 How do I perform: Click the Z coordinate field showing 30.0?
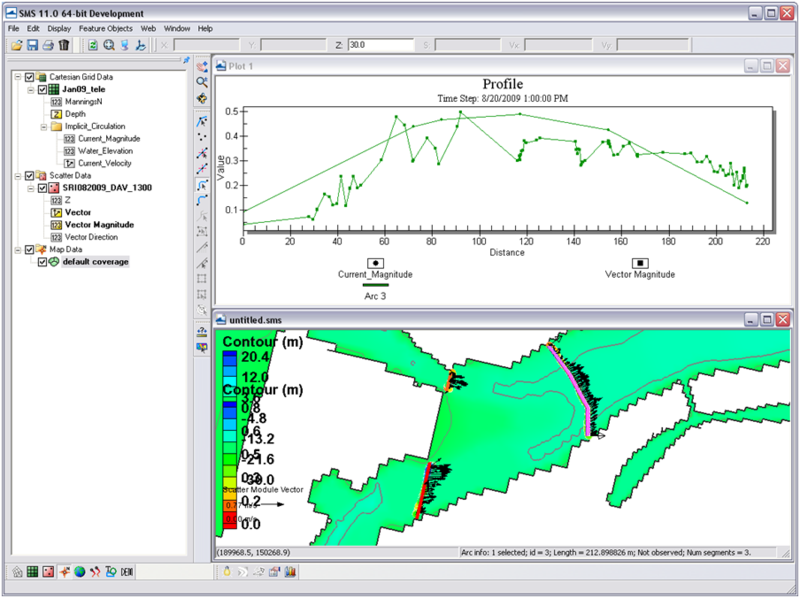pyautogui.click(x=381, y=45)
